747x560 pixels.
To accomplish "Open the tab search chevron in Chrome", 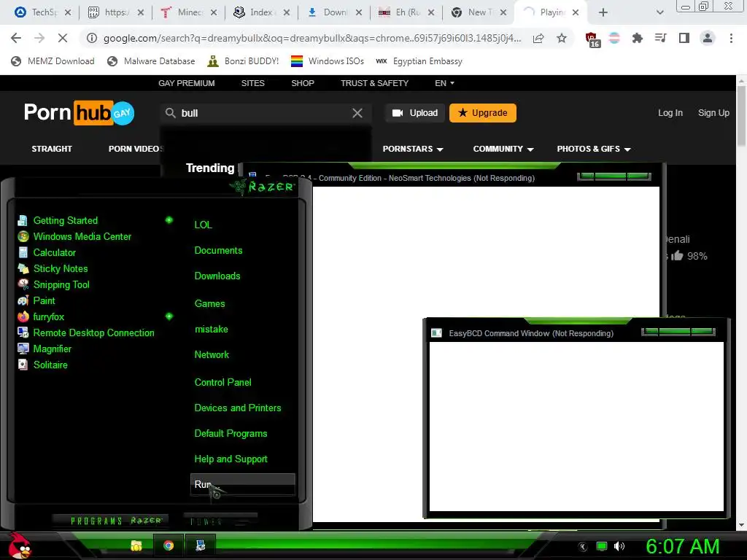I will click(x=659, y=12).
